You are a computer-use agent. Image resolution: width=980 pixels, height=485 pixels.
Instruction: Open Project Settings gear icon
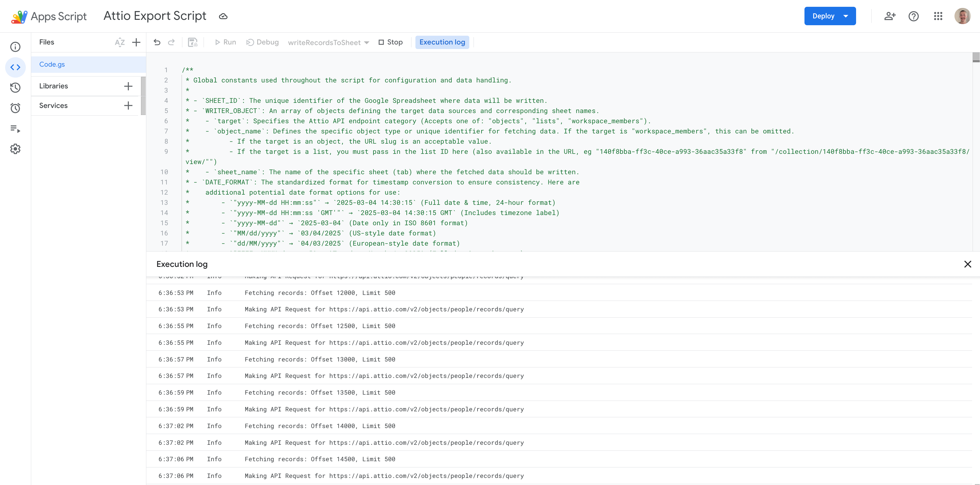pyautogui.click(x=15, y=149)
